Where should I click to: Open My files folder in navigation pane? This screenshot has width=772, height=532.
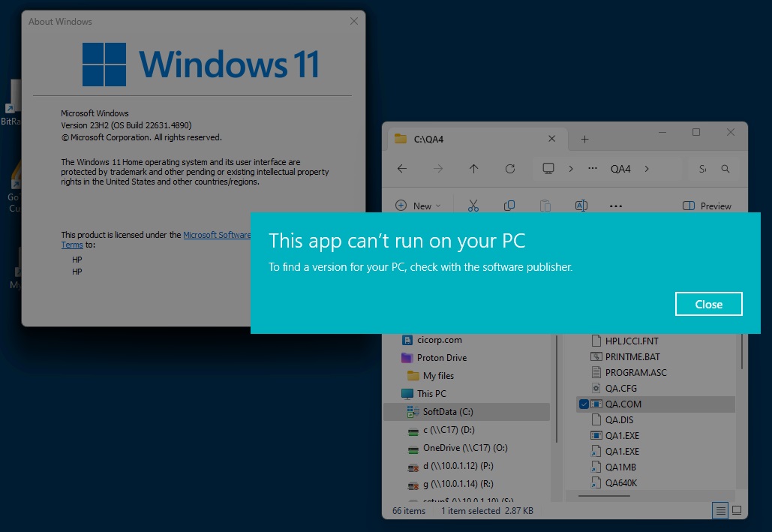(x=438, y=376)
